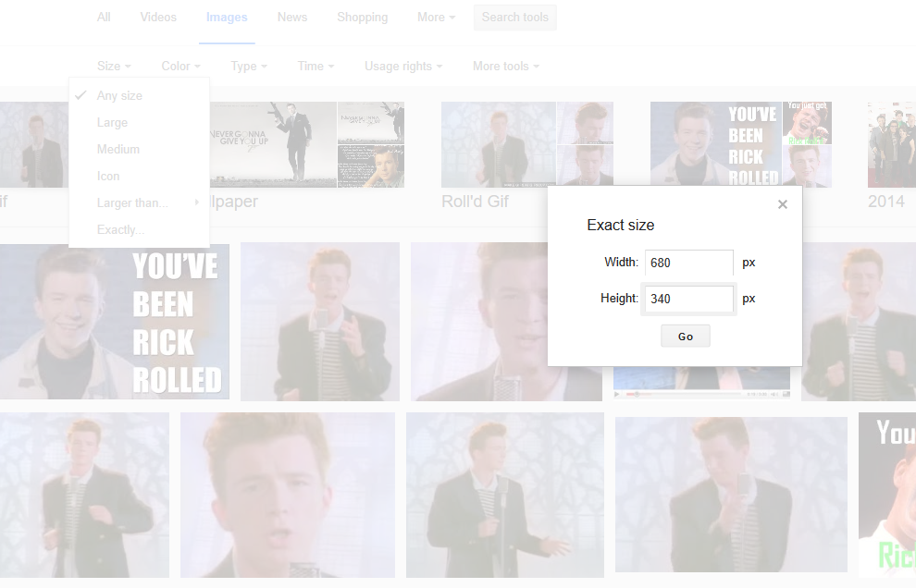Image resolution: width=916 pixels, height=588 pixels.
Task: Open the close-up face image in bottom row
Action: pyautogui.click(x=288, y=496)
